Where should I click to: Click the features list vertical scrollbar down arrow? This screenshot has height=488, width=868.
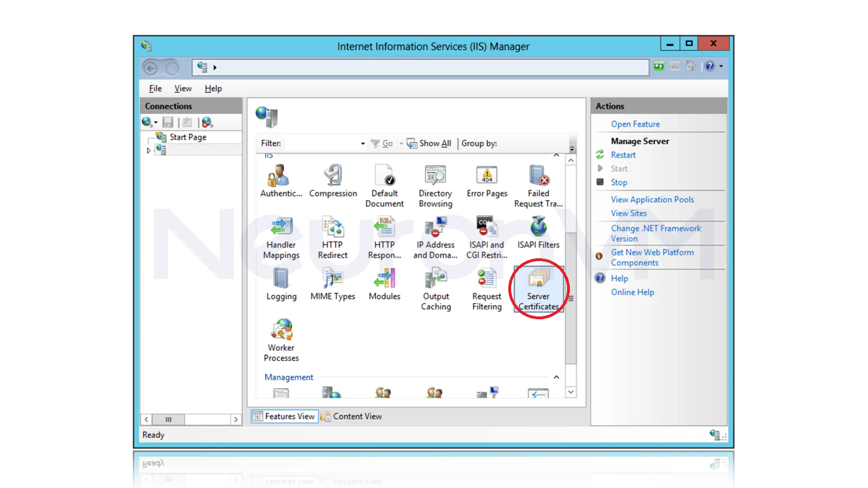571,392
